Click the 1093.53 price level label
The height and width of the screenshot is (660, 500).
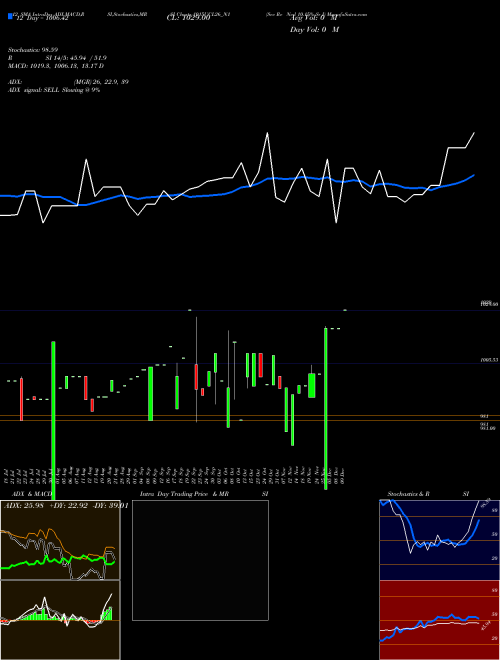489,360
